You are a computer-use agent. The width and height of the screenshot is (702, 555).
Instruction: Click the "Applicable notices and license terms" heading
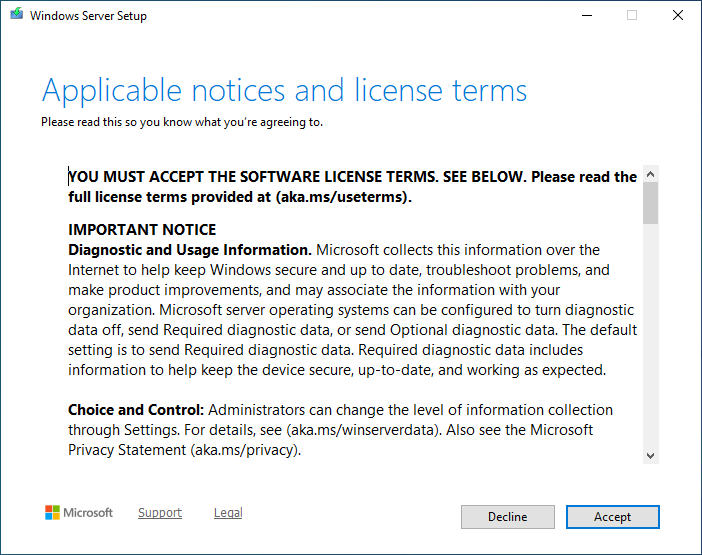point(284,91)
